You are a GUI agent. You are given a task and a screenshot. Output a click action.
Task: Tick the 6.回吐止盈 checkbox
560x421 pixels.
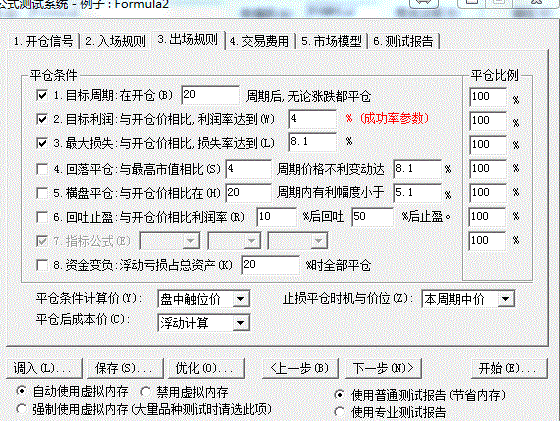point(42,217)
